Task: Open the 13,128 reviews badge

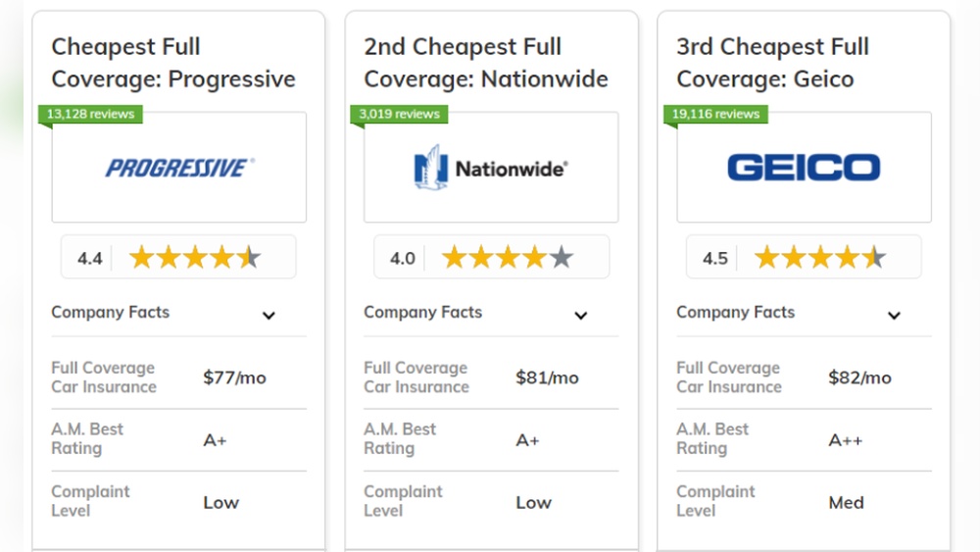Action: coord(90,114)
